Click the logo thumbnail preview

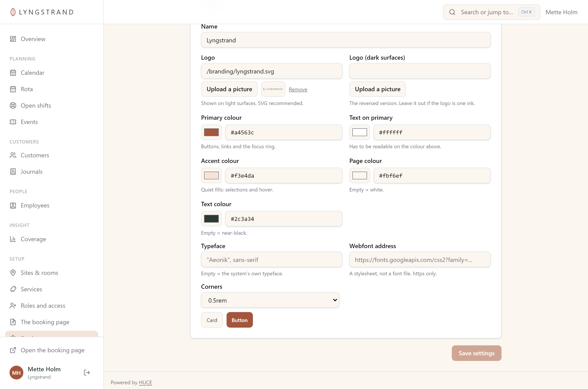pos(273,89)
